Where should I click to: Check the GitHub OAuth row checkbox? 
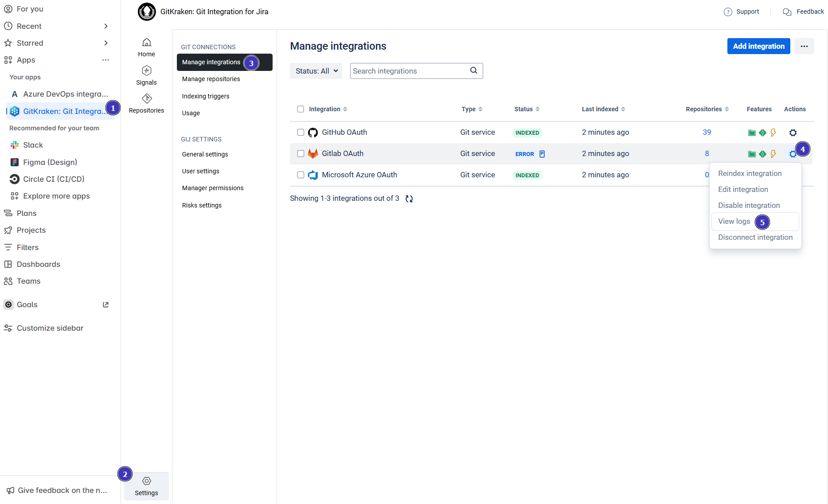click(x=301, y=132)
